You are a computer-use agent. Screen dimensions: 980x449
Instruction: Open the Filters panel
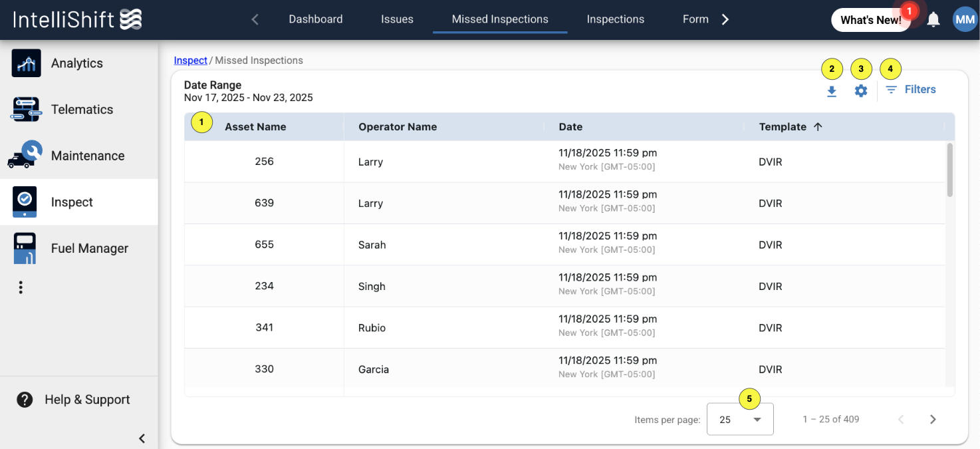[x=911, y=90]
